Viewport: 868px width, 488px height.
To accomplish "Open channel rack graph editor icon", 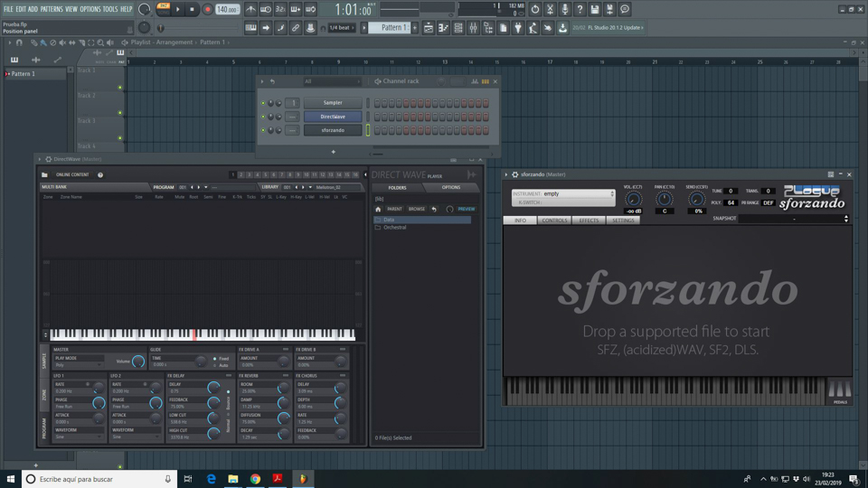I will pyautogui.click(x=475, y=81).
